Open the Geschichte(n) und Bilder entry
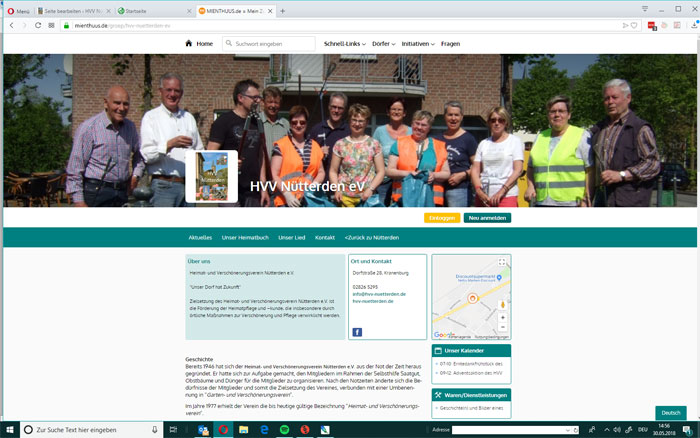700x438 pixels. click(471, 408)
